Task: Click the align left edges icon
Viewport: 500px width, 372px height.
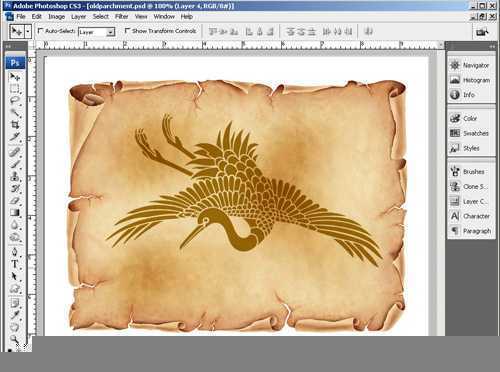Action: [x=249, y=32]
